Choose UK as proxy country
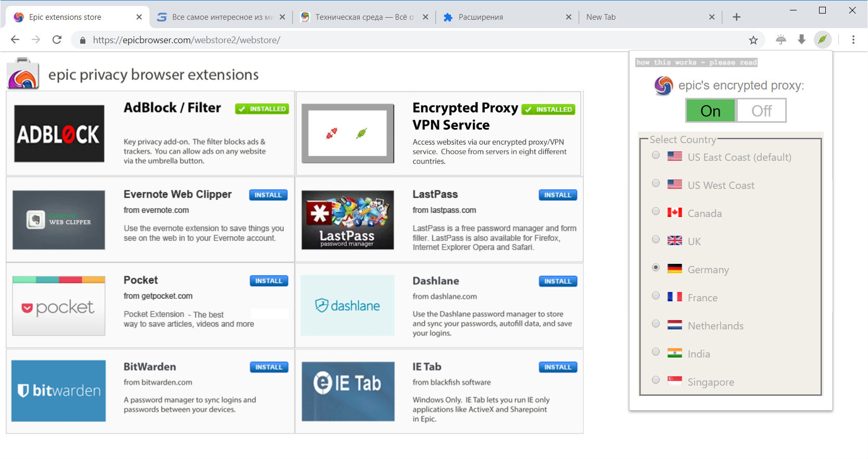868x459 pixels. 656,239
